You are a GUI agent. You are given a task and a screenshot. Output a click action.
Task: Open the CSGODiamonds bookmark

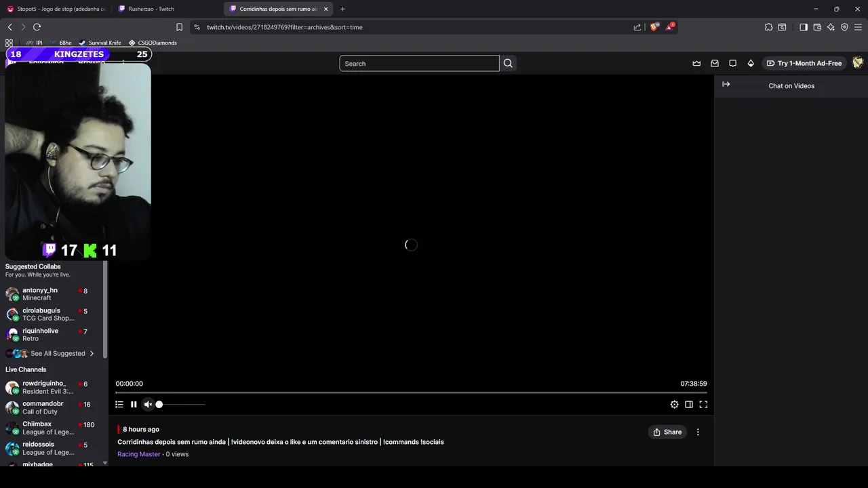[153, 43]
